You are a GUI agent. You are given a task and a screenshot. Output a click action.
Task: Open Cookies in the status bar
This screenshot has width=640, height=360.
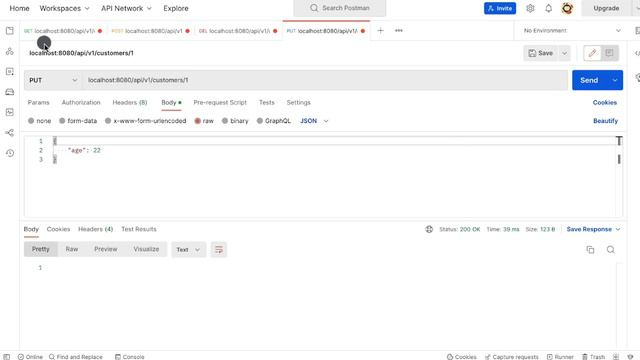click(x=461, y=357)
